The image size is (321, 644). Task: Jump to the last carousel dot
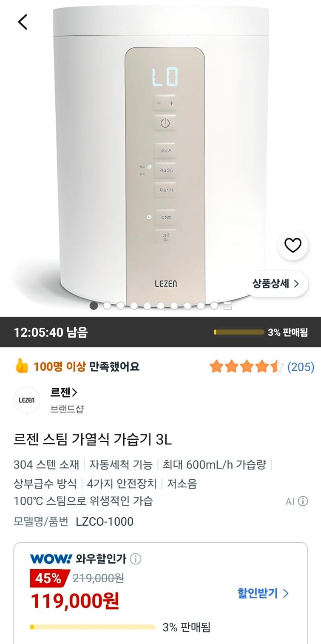(x=214, y=305)
